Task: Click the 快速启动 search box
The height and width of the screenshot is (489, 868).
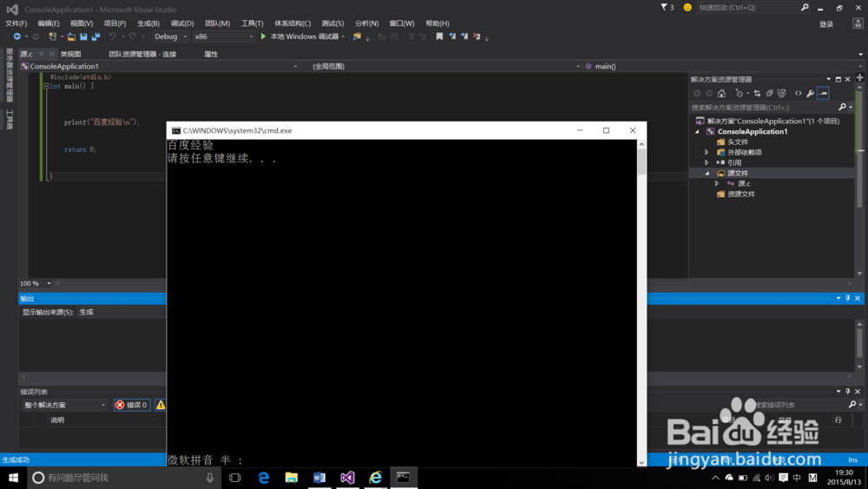Action: coord(746,7)
